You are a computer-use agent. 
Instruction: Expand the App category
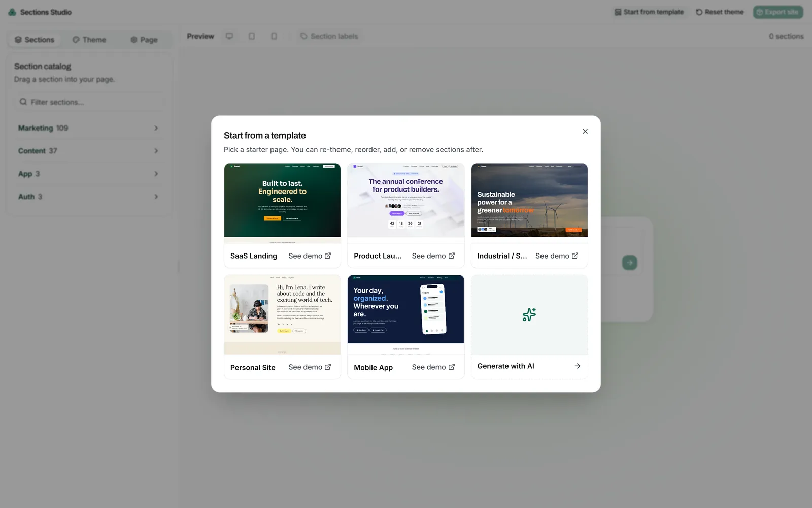(x=89, y=174)
